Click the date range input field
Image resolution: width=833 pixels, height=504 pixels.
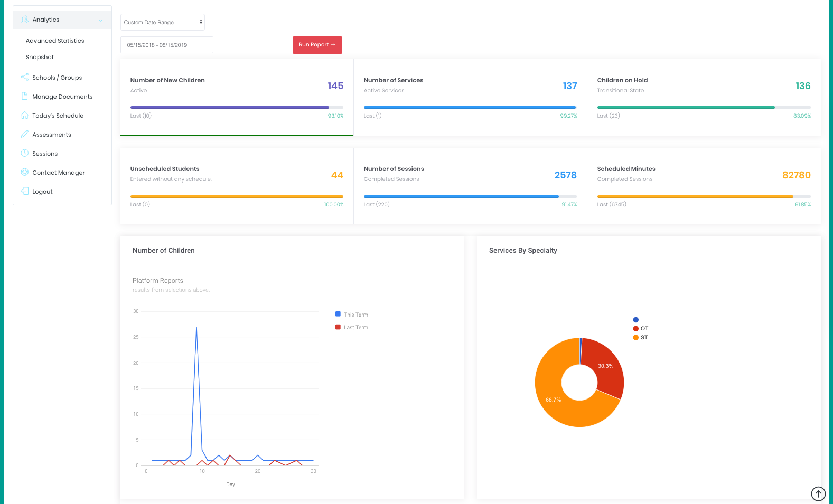166,45
